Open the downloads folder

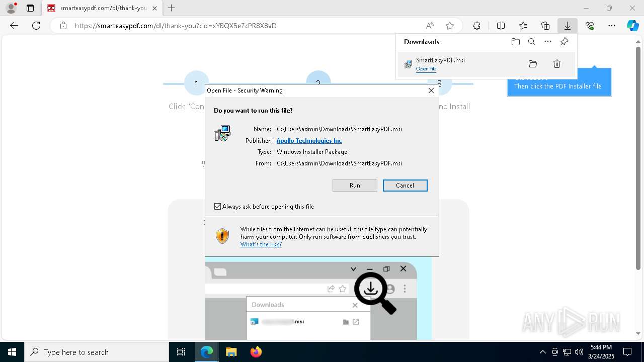(515, 42)
